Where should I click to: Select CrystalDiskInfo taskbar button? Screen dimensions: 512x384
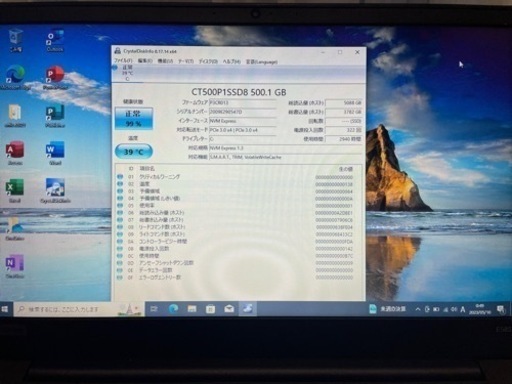pos(248,309)
